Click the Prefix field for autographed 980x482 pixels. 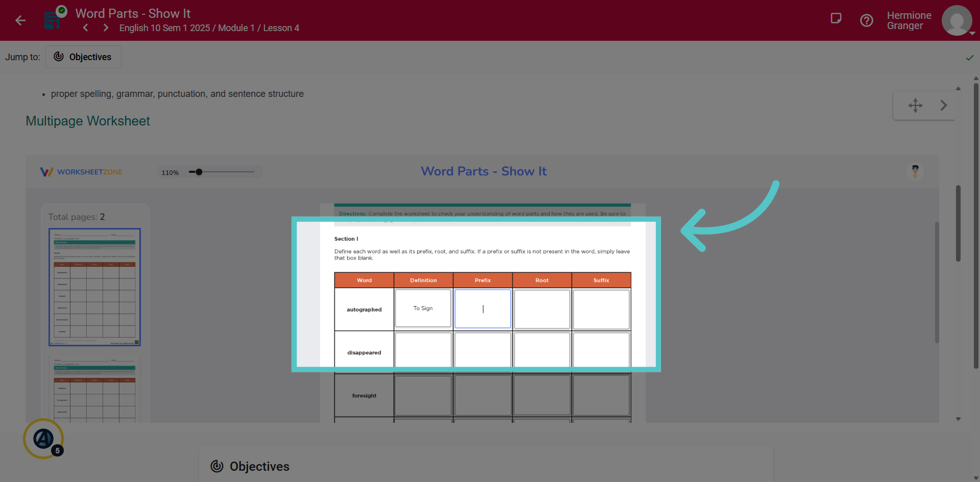(483, 309)
